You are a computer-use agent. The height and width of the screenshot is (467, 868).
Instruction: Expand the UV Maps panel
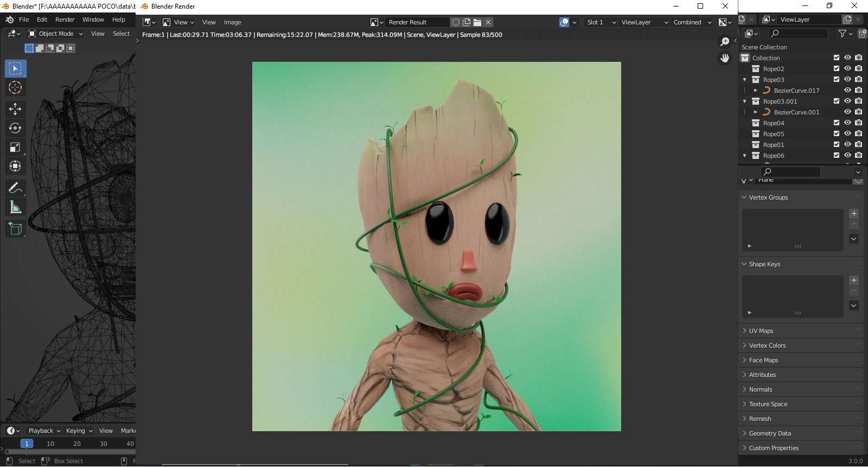point(744,331)
